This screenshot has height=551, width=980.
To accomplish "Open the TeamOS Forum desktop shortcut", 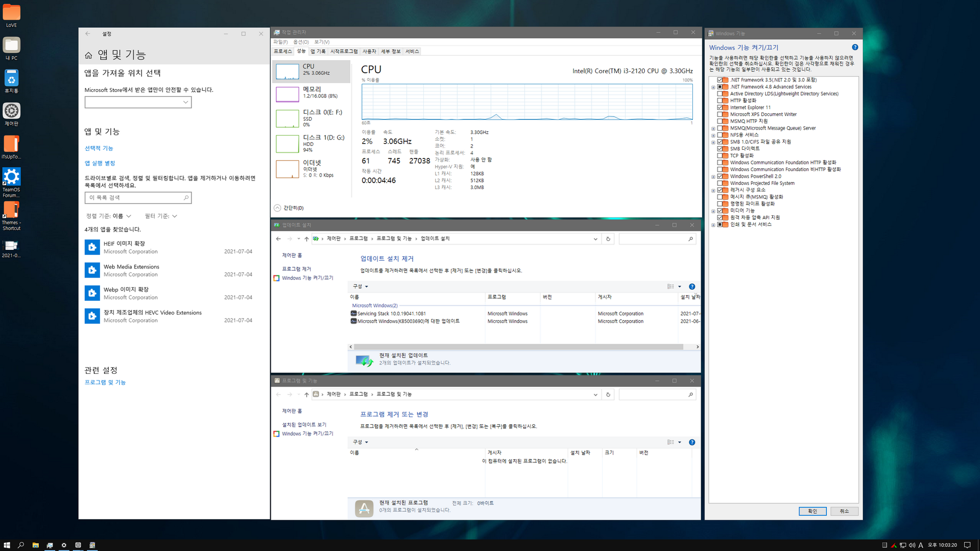I will tap(11, 182).
